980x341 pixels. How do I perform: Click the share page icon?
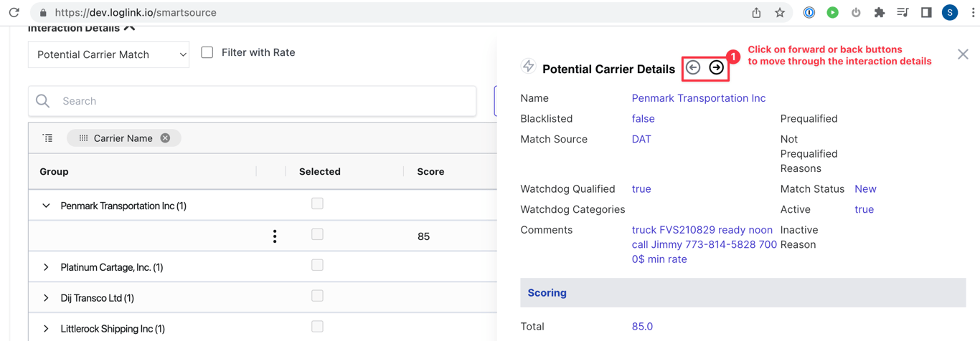point(756,12)
